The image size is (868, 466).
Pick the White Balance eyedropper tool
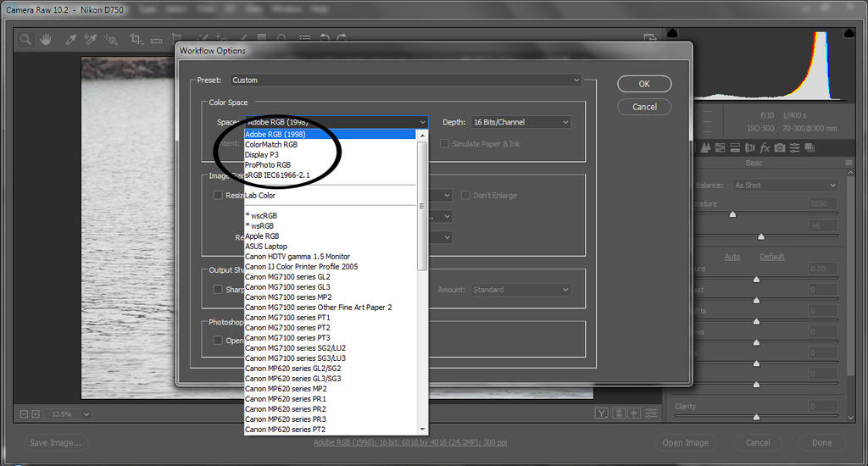click(71, 39)
